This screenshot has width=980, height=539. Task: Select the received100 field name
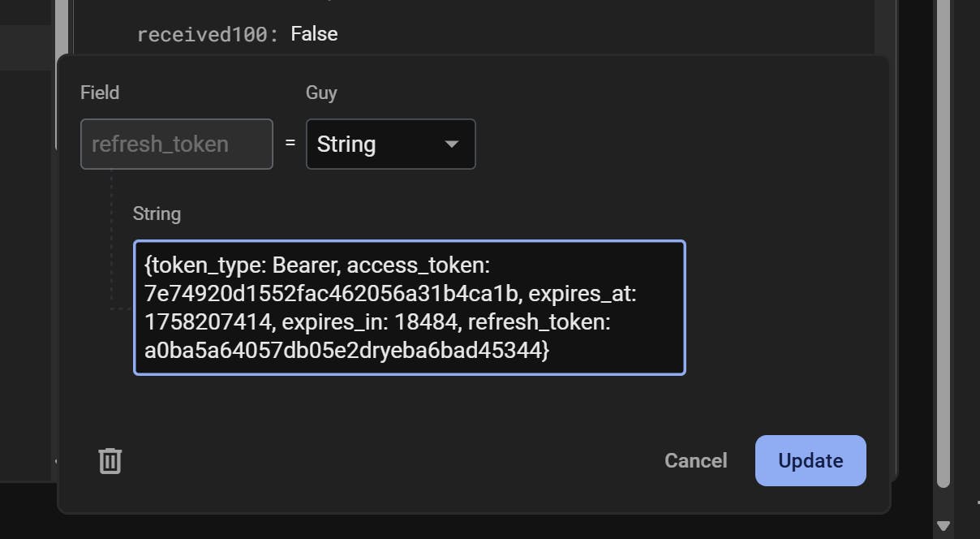[207, 34]
